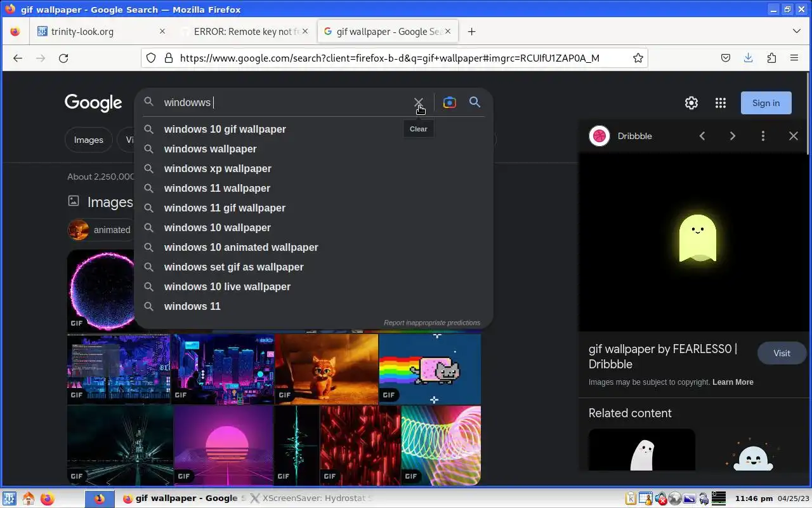This screenshot has height=508, width=812.
Task: Click the terminal tray icon in system tray
Action: [x=719, y=498]
